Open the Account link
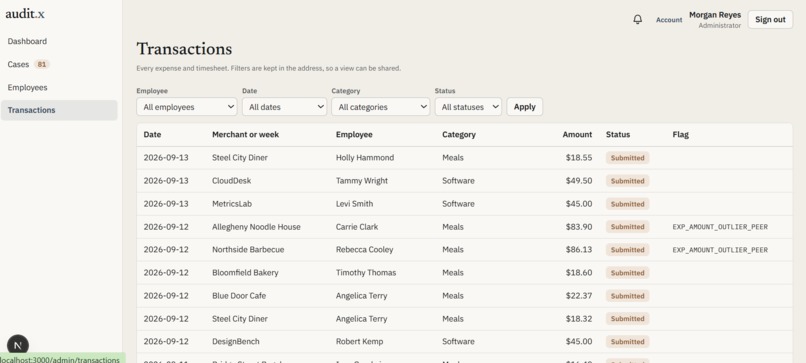The height and width of the screenshot is (363, 806). click(x=669, y=20)
